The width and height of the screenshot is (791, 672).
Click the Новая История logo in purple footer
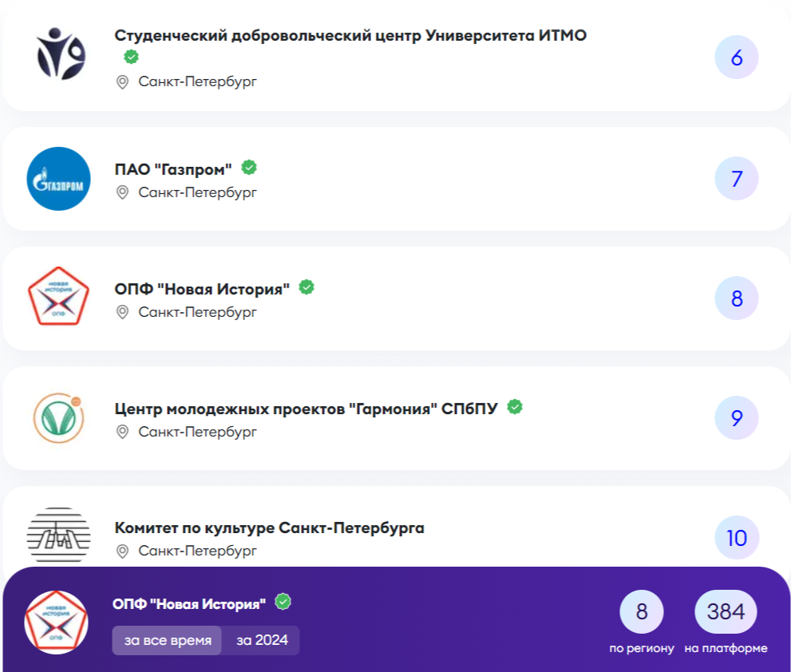pyautogui.click(x=56, y=623)
